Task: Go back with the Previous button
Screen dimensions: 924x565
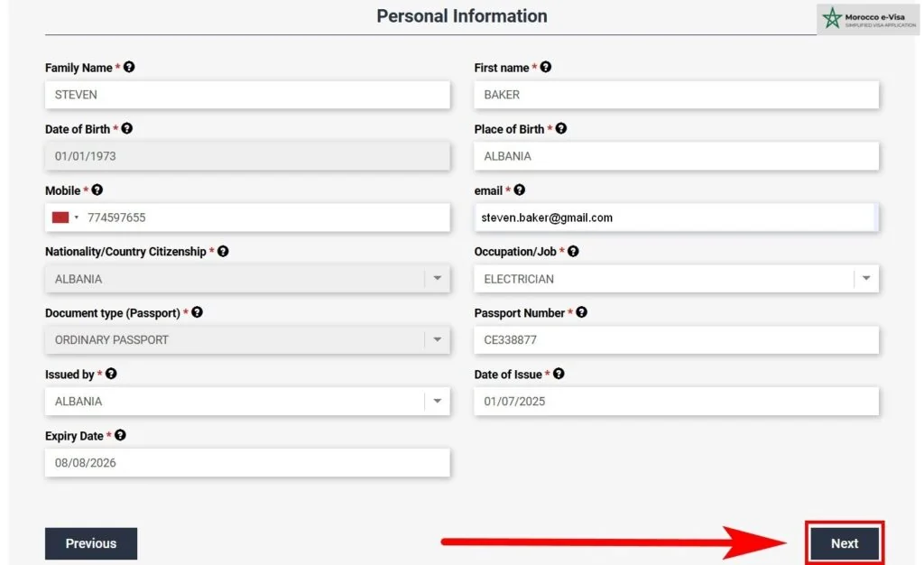Action: (x=91, y=543)
